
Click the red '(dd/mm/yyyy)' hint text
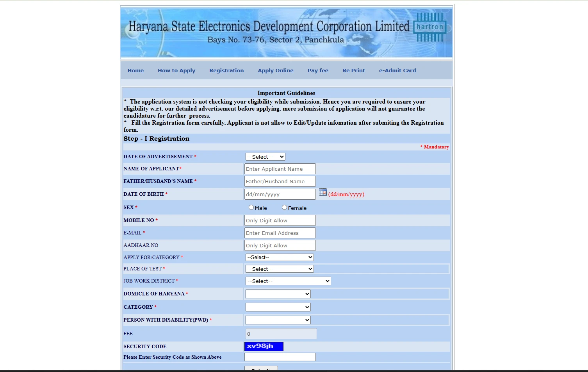tap(346, 194)
